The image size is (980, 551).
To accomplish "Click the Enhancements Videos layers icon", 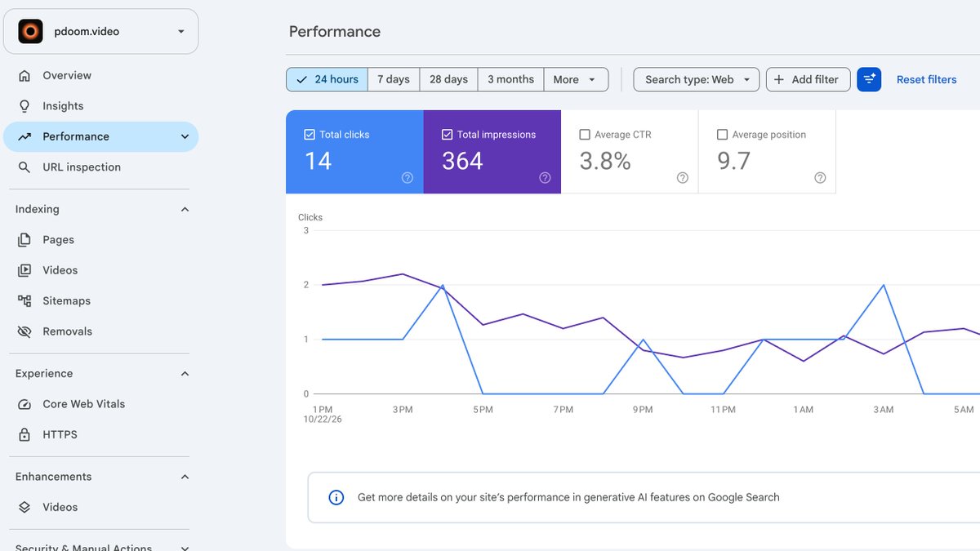I will (x=24, y=507).
